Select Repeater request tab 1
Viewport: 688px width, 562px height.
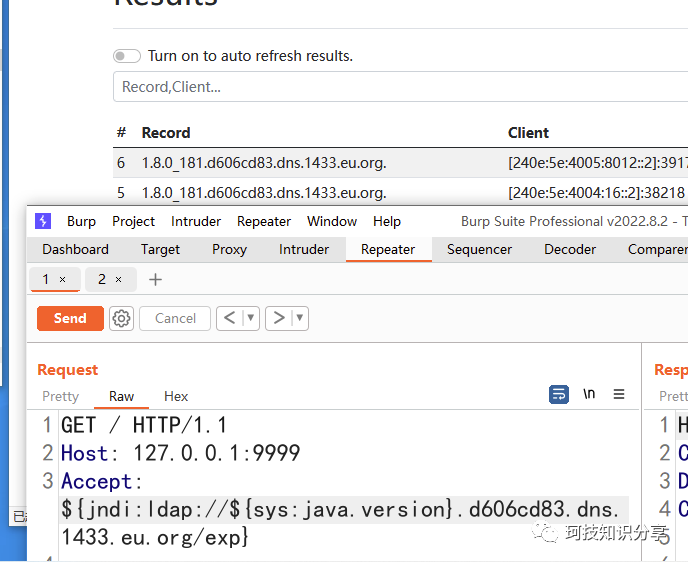(x=46, y=279)
